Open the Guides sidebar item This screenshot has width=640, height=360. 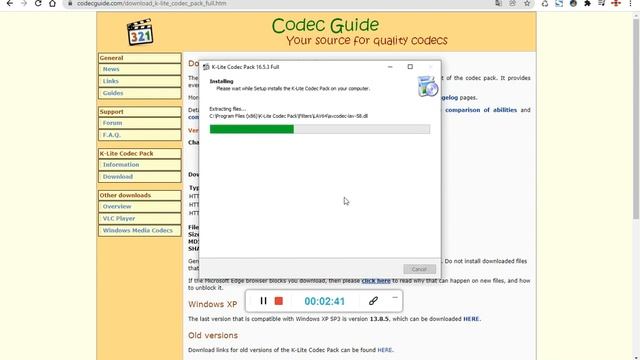140,93
